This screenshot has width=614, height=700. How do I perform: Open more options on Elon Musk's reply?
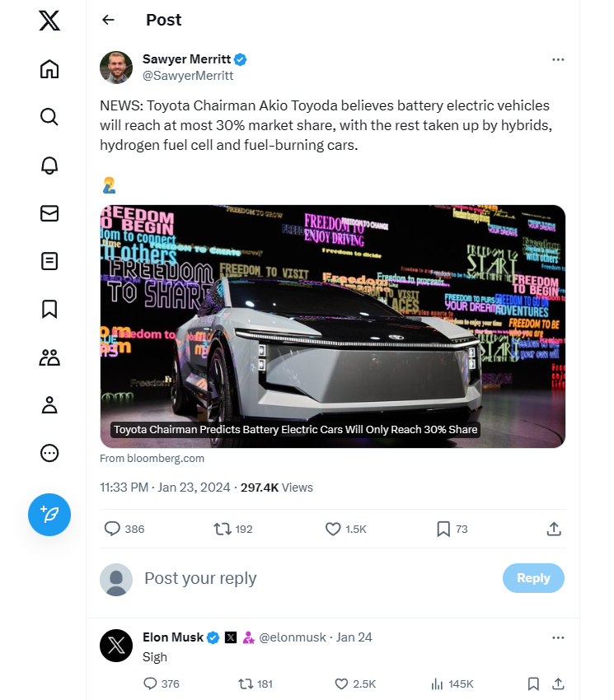point(558,637)
